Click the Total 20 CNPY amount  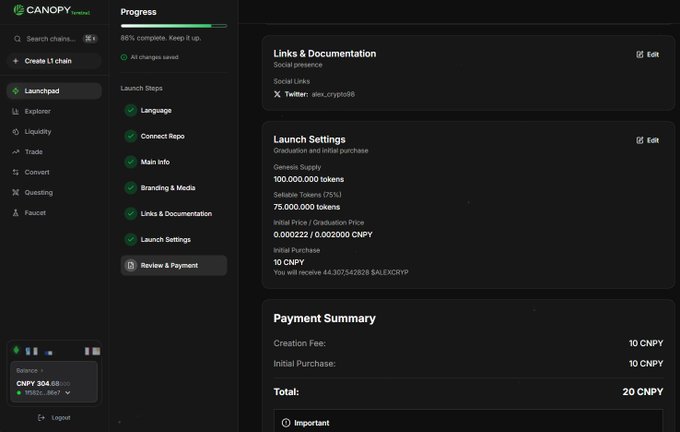tap(643, 392)
